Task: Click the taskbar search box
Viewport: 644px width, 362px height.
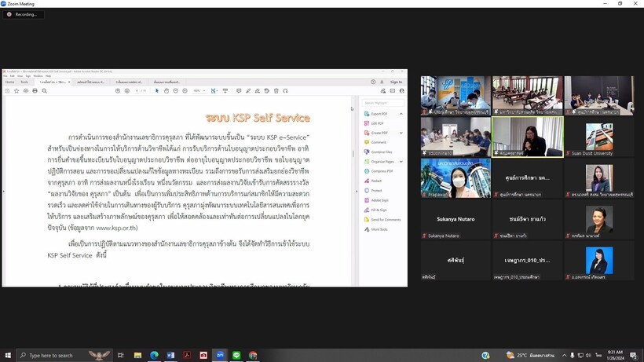Action: tap(64, 355)
